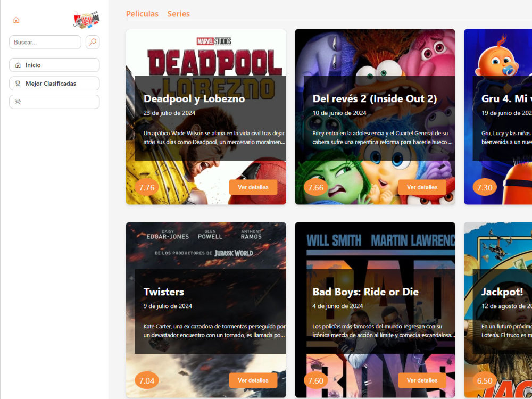This screenshot has height=399, width=532.
Task: Click the orange home icon at top left
Action: 16,20
